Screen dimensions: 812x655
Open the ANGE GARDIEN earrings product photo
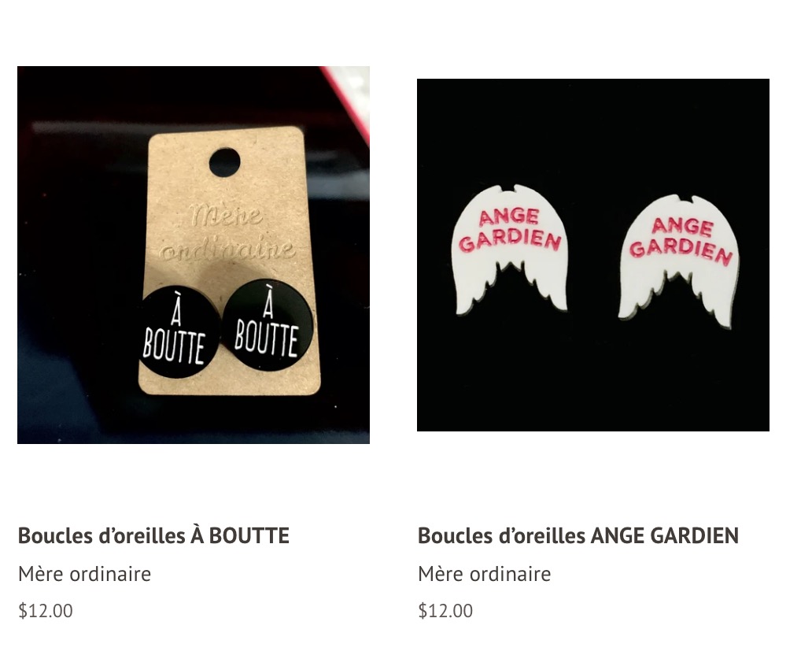[593, 254]
